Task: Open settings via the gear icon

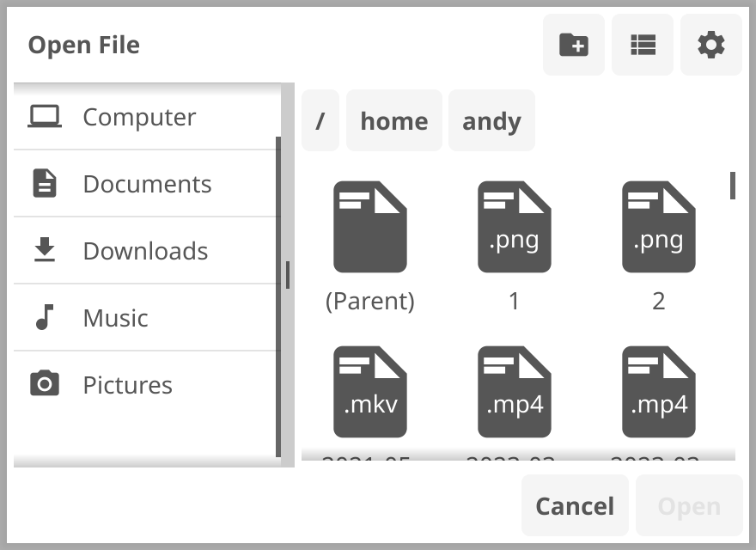Action: click(710, 45)
